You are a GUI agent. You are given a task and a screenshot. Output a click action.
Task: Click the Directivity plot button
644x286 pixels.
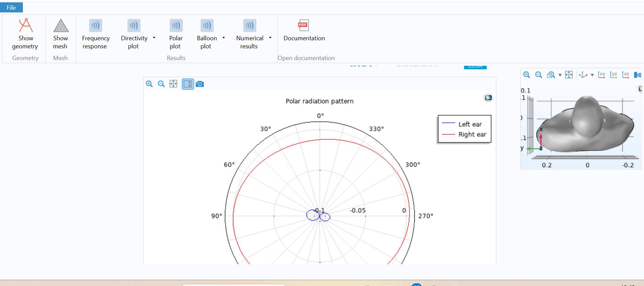point(134,34)
